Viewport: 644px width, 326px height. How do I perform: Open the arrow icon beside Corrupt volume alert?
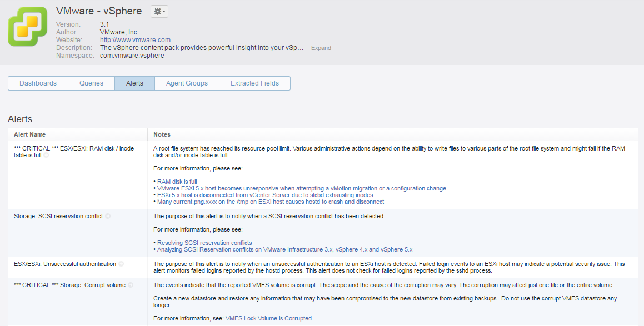(x=131, y=285)
